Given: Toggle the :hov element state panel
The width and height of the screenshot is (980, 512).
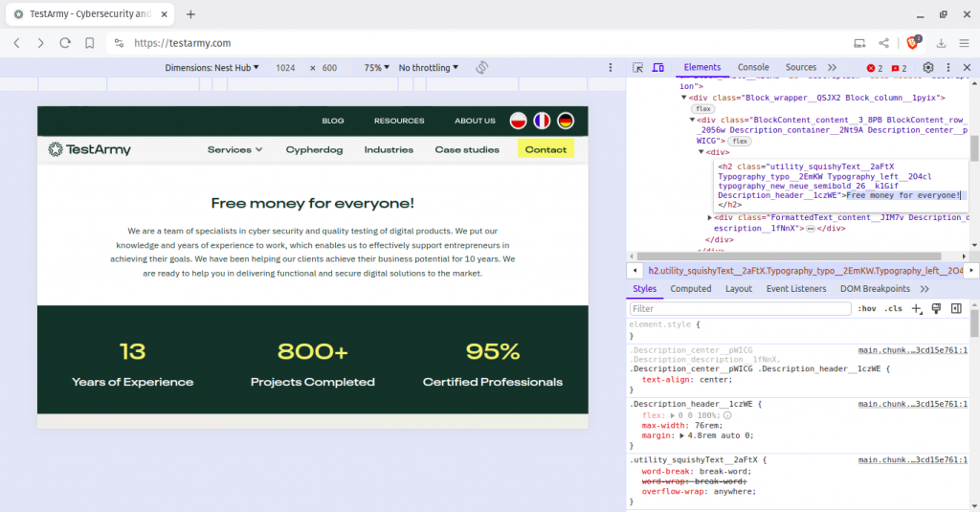Looking at the screenshot, I should tap(867, 309).
